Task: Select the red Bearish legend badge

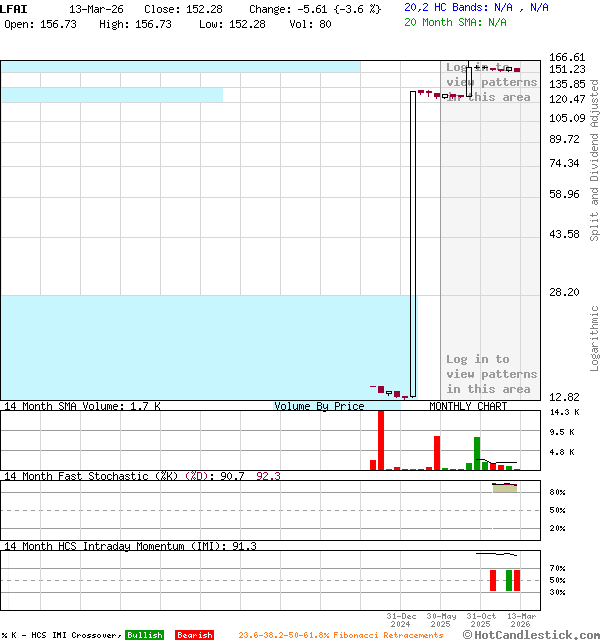Action: [194, 635]
